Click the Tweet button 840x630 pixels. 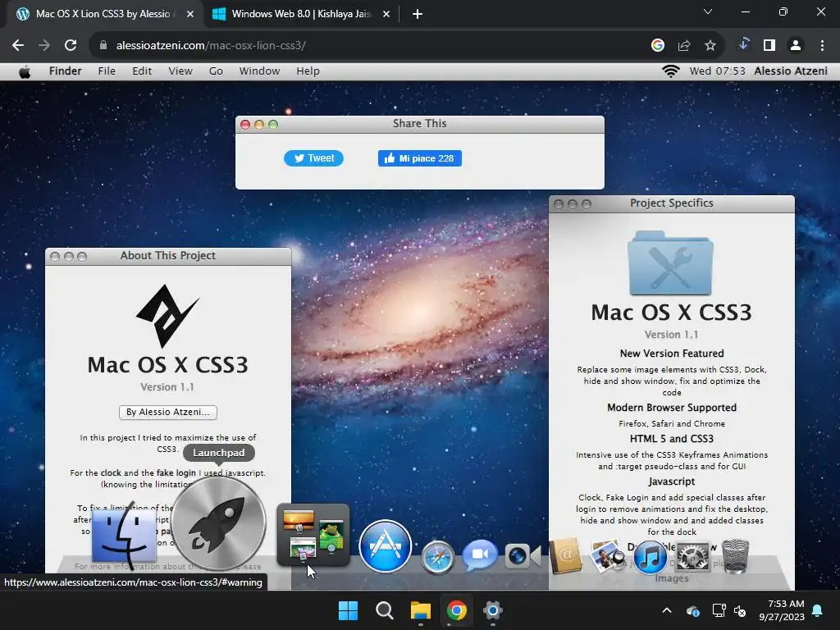click(313, 158)
